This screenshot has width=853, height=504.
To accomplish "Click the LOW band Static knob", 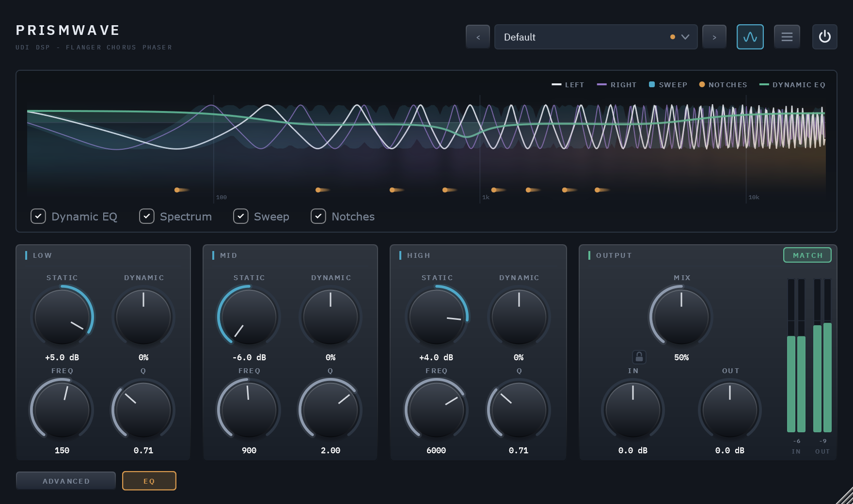I will 62,317.
